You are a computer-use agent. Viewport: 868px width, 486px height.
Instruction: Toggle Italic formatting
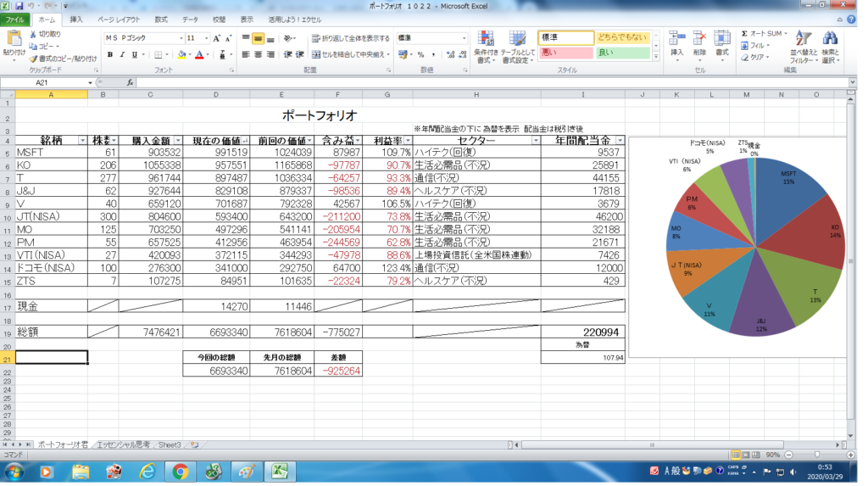[x=122, y=55]
